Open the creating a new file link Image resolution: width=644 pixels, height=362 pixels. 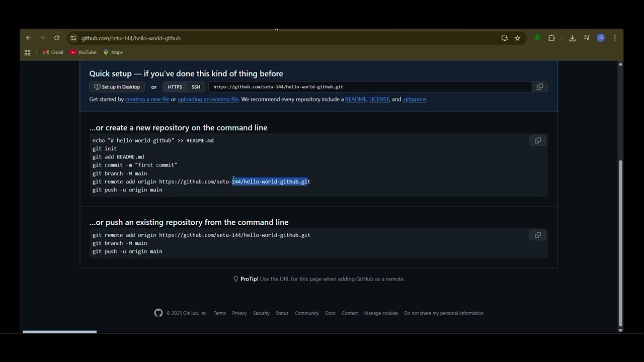click(x=147, y=100)
